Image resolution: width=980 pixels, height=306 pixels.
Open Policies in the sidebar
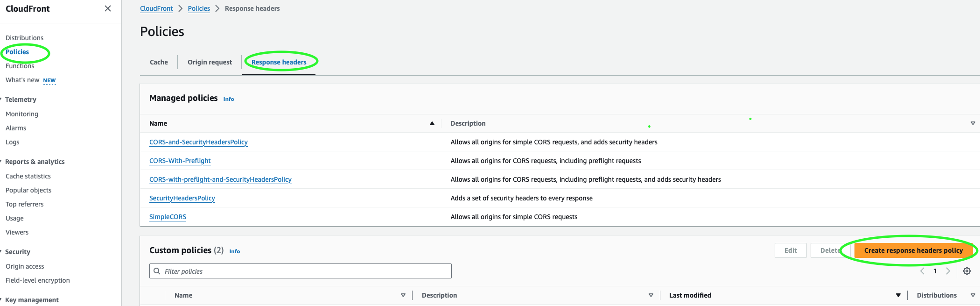[17, 52]
